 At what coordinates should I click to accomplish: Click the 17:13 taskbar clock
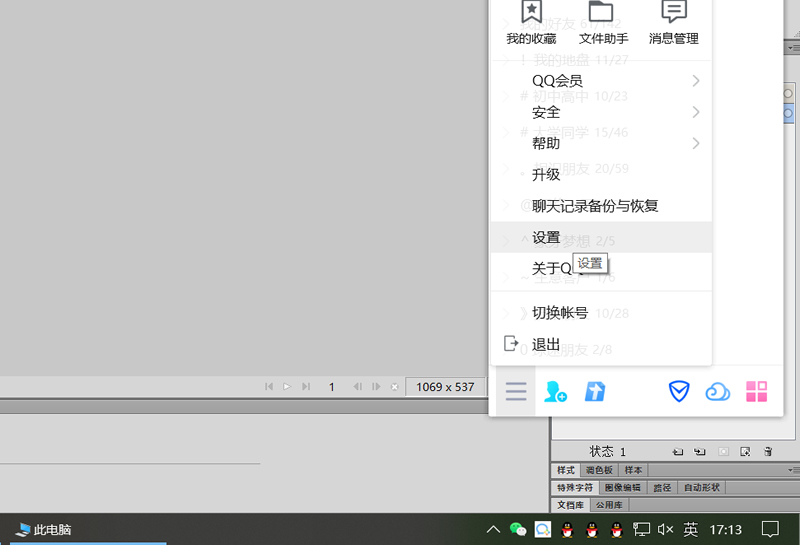726,530
